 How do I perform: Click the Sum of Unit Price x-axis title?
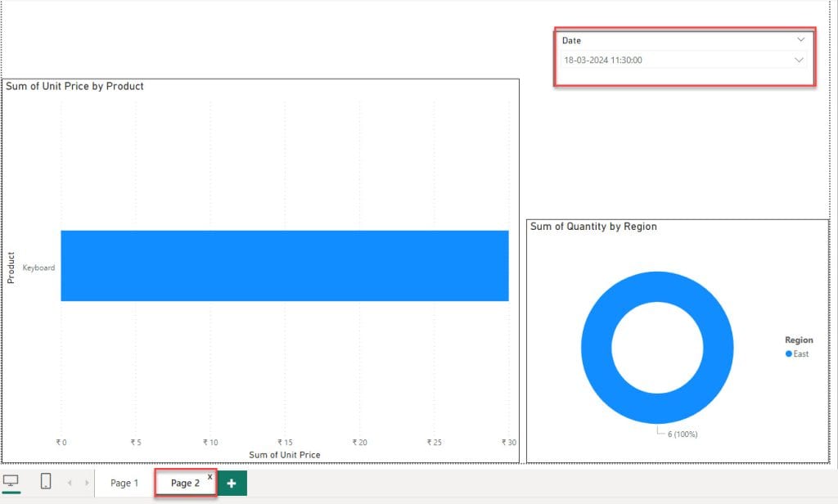point(284,455)
